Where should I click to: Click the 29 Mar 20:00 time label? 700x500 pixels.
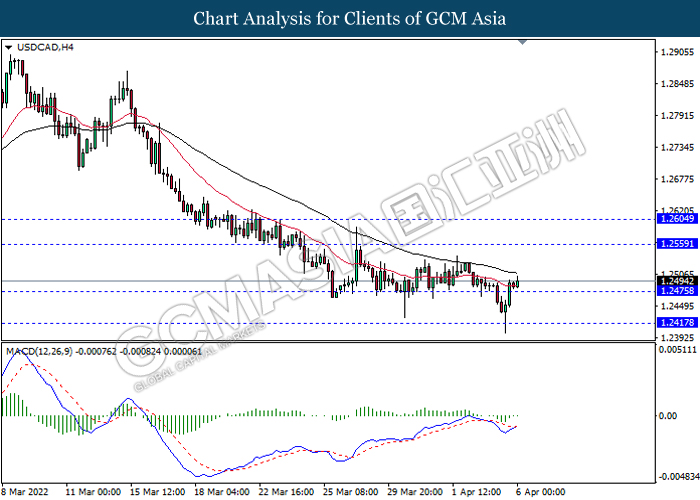pos(415,492)
